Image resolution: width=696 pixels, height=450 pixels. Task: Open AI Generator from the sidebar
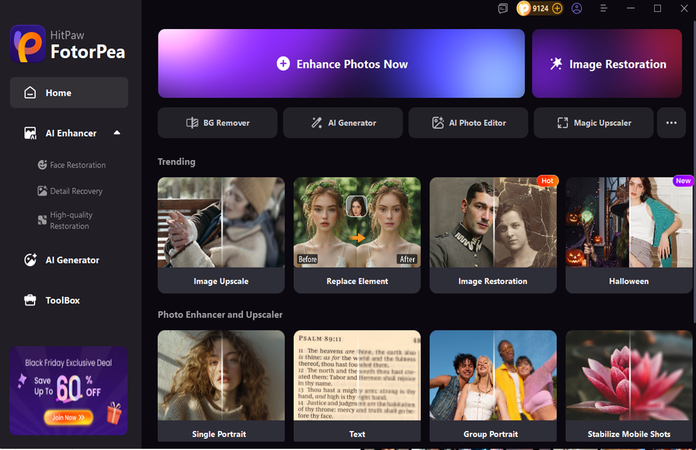click(x=69, y=260)
